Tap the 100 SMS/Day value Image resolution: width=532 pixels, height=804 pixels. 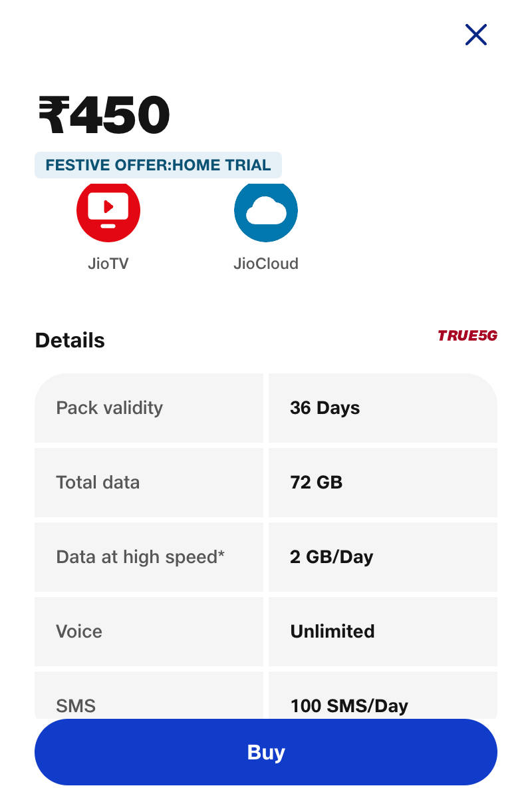[349, 704]
